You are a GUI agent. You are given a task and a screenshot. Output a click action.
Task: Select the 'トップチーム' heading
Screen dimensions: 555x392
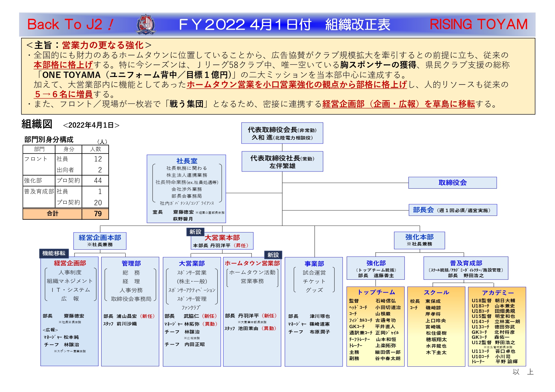(x=376, y=292)
